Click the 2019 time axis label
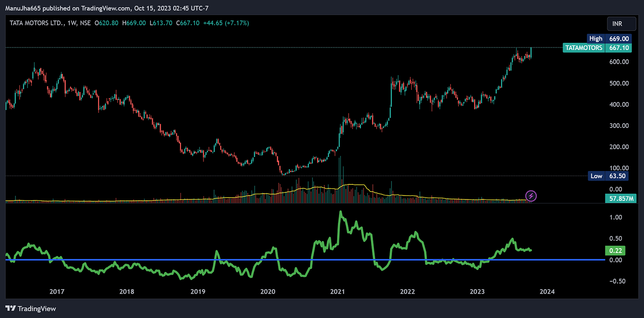Viewport: 644px width, 318px height. point(197,291)
